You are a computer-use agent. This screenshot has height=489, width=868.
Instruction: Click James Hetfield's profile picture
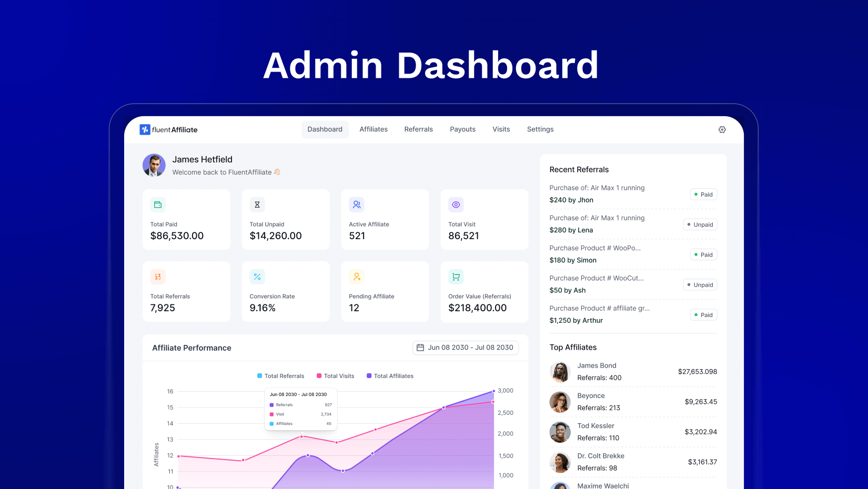tap(154, 165)
